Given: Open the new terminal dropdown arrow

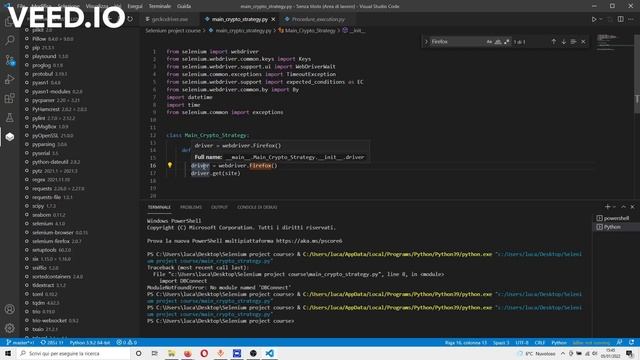Looking at the screenshot, I should (615, 207).
